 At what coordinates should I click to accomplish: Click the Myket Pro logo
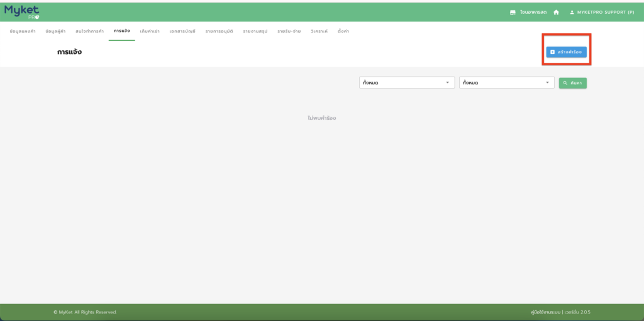click(x=22, y=13)
